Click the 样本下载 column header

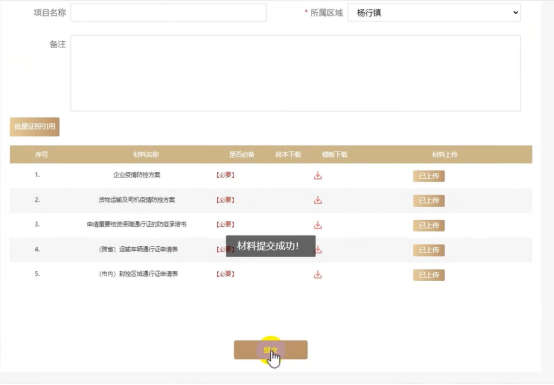click(x=288, y=154)
